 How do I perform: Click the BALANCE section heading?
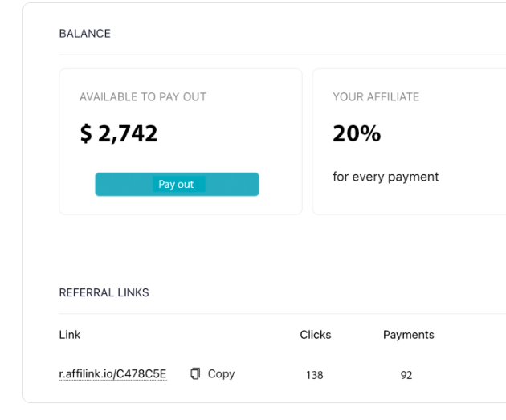click(x=85, y=34)
